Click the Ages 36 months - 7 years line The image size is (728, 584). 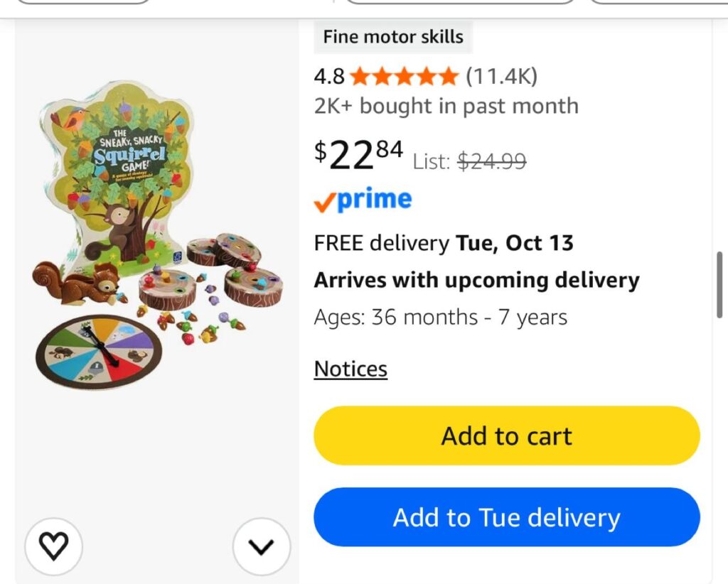coord(440,318)
